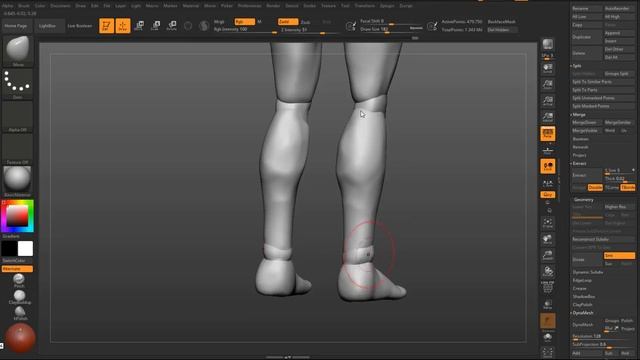Activate the Move transform tool

pyautogui.click(x=139, y=26)
